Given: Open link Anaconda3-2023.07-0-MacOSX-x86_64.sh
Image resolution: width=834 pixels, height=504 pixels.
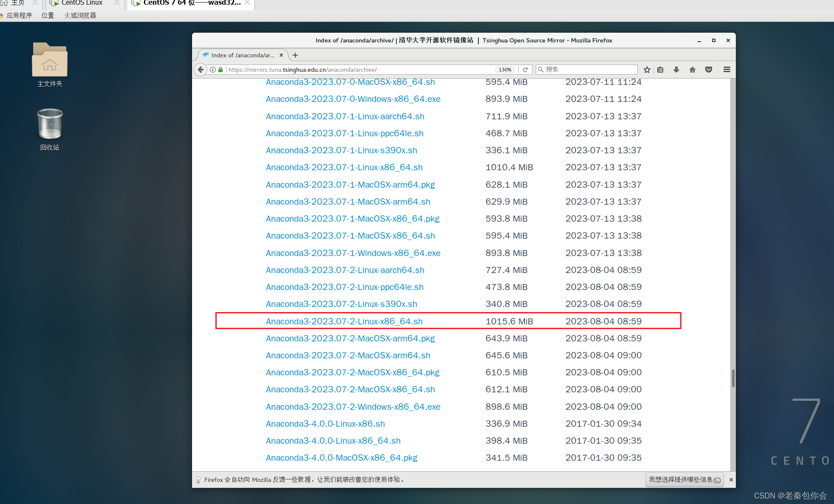Looking at the screenshot, I should [x=350, y=82].
